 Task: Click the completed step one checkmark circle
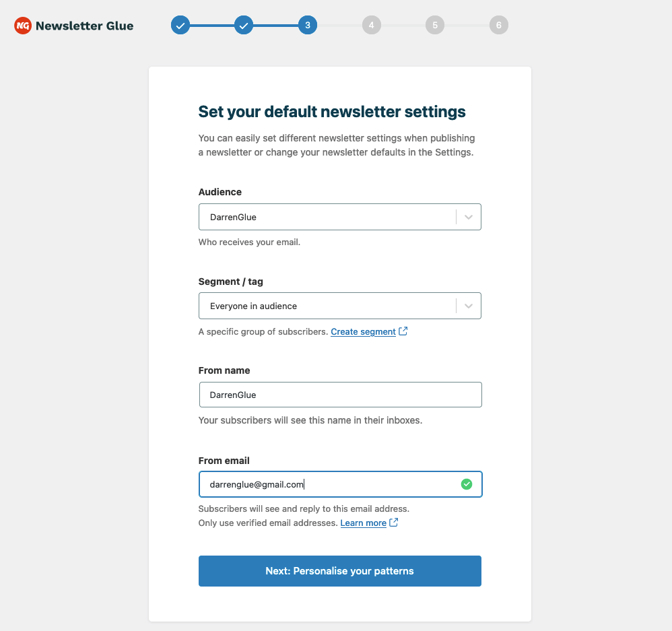pyautogui.click(x=180, y=26)
